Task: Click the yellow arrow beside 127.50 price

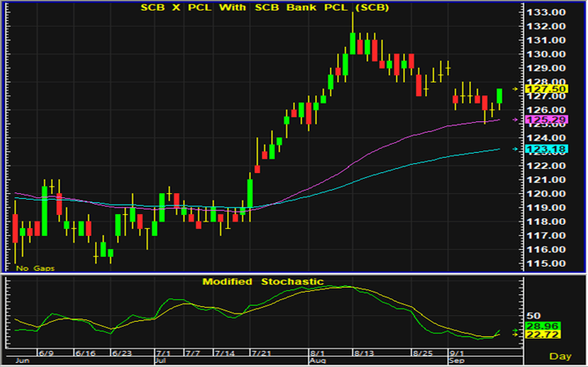Action: pyautogui.click(x=513, y=89)
